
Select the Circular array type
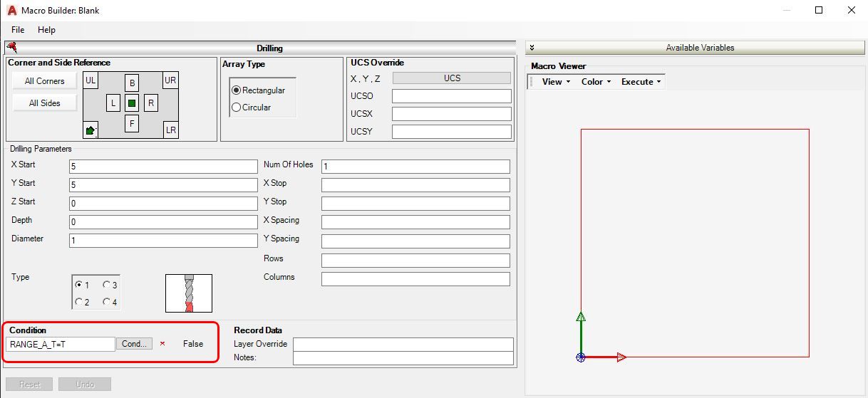pos(237,108)
